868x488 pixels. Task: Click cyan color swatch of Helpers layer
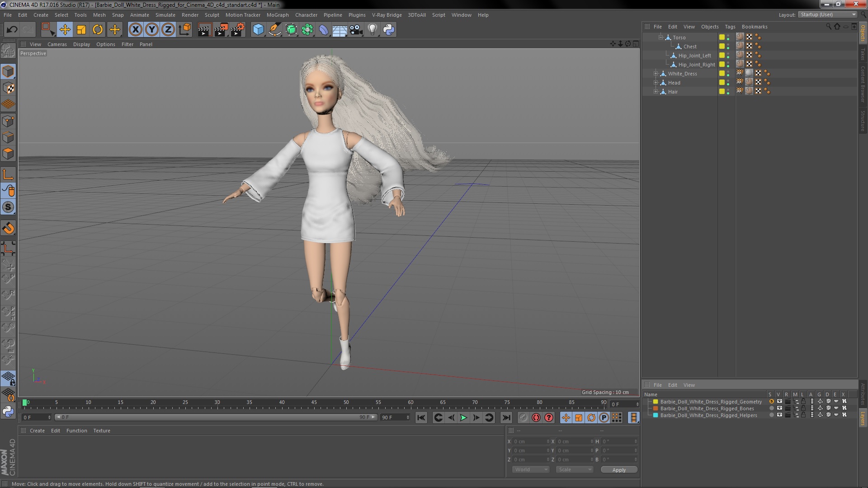[x=656, y=415]
